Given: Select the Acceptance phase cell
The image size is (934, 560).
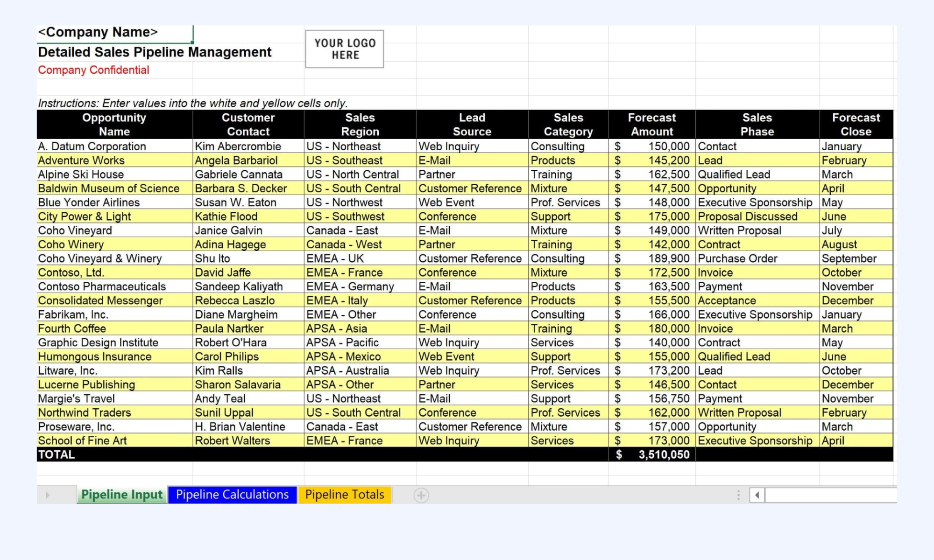Looking at the screenshot, I should coord(757,300).
